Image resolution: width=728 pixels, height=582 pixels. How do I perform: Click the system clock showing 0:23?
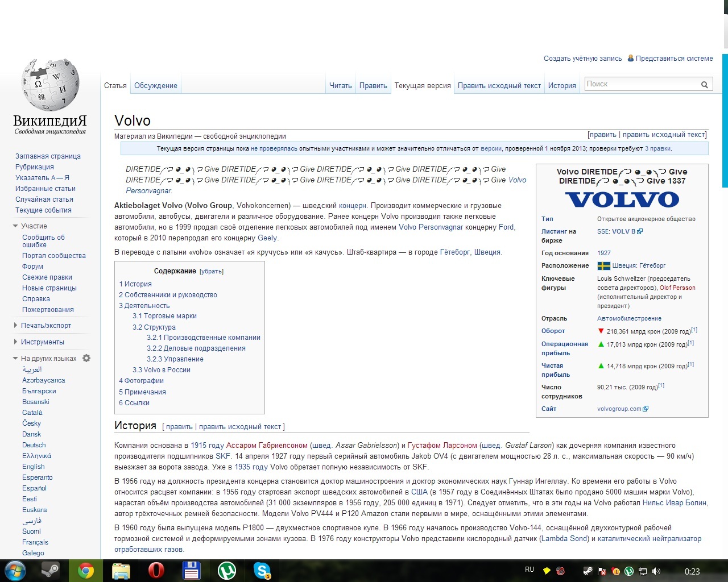692,572
